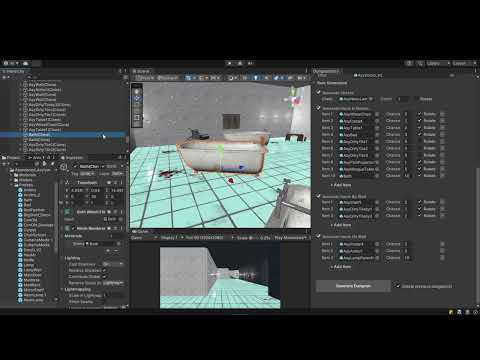Click the Step frame button in the top toolbar
Image resolution: width=480 pixels, height=360 pixels.
click(x=250, y=63)
